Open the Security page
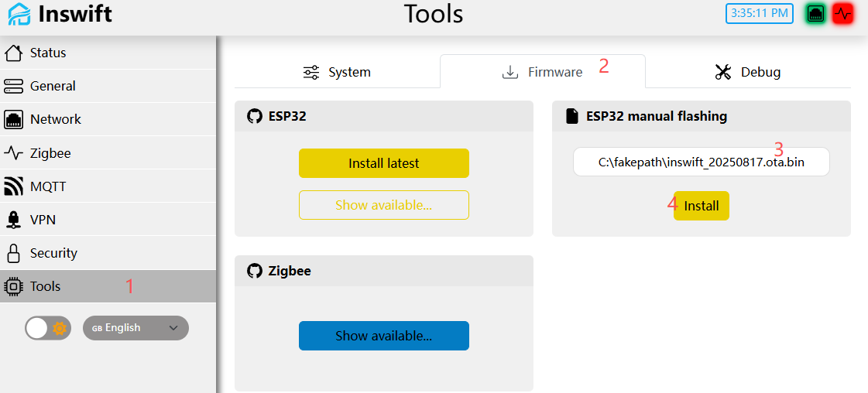The height and width of the screenshot is (393, 868). [108, 253]
